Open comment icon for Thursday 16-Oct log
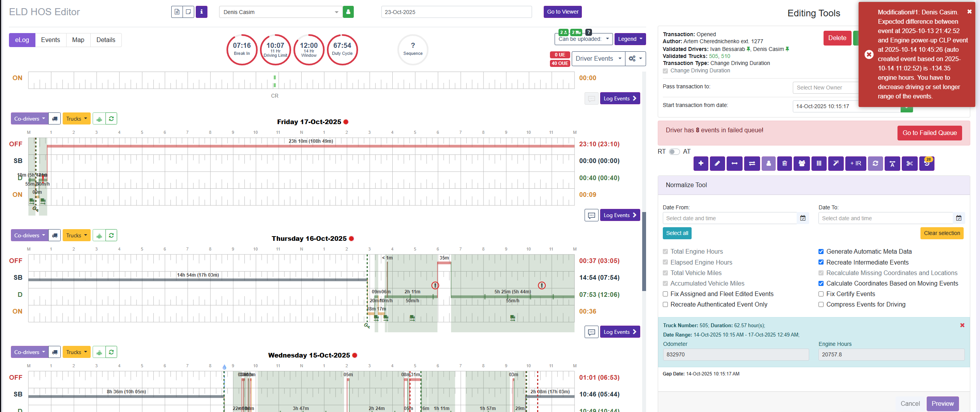The width and height of the screenshot is (980, 412). 592,332
